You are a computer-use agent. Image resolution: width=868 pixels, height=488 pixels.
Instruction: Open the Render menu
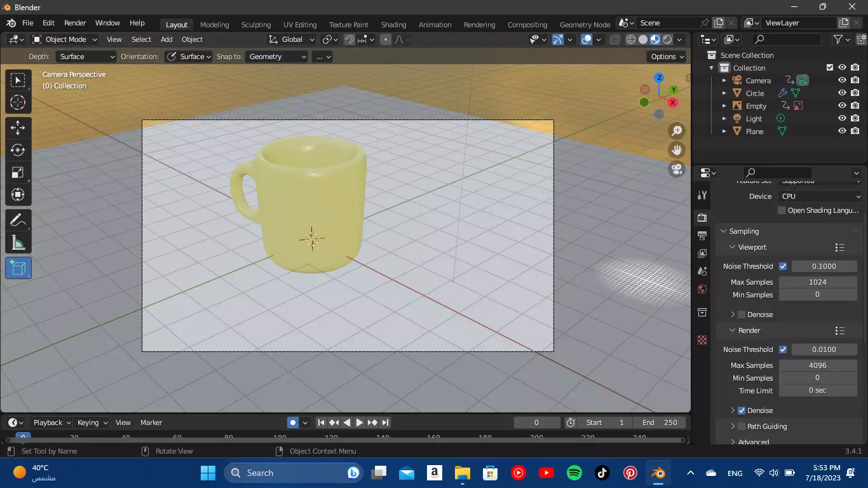click(75, 23)
